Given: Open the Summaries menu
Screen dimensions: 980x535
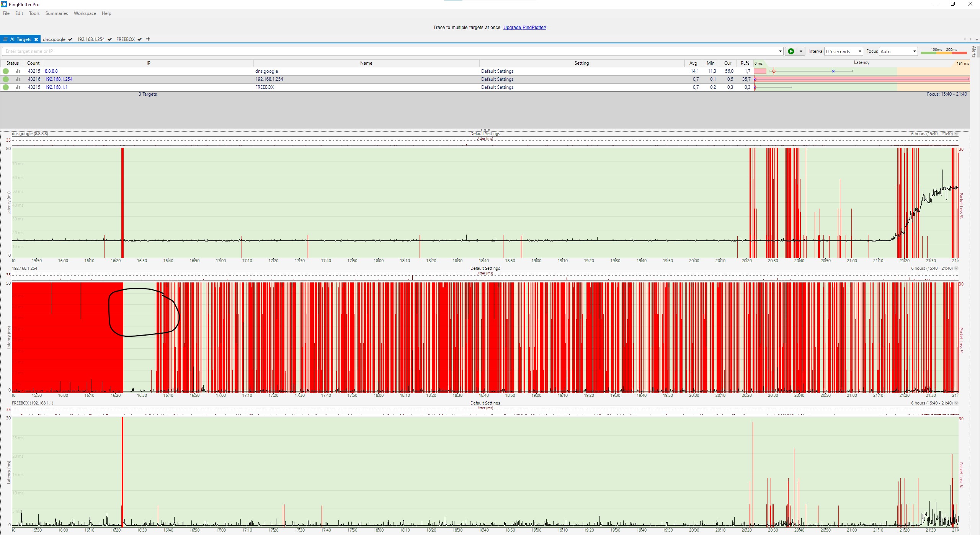Looking at the screenshot, I should [x=57, y=13].
